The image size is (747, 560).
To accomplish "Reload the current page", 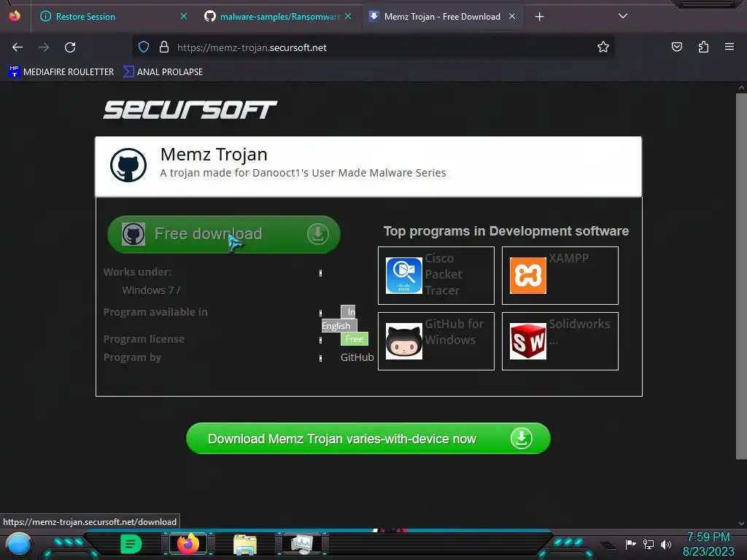I will coord(70,47).
